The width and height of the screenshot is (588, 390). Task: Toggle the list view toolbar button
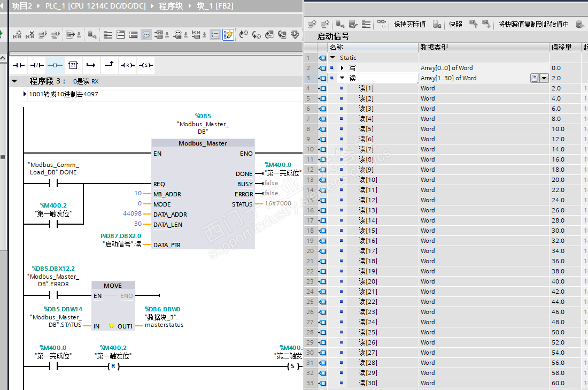coord(215,35)
